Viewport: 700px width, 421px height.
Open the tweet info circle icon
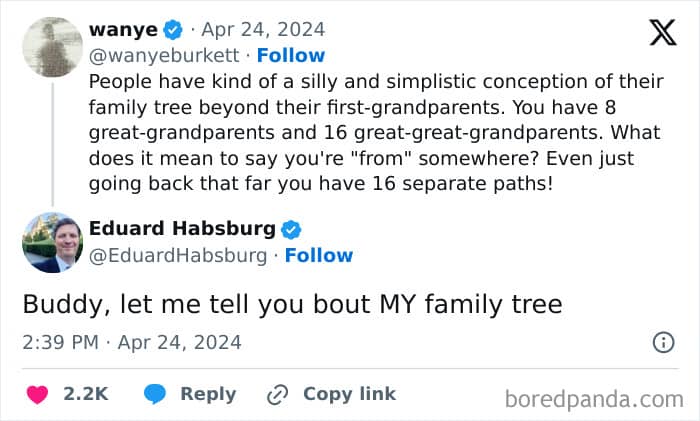(x=663, y=342)
